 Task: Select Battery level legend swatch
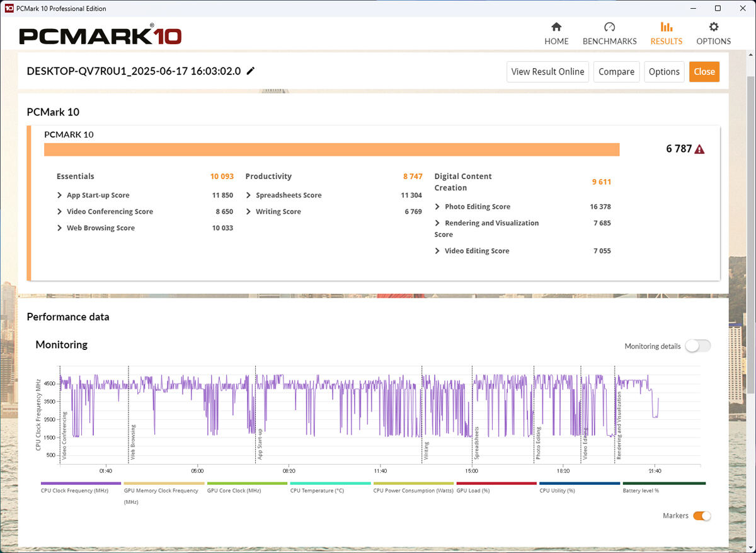coord(664,484)
